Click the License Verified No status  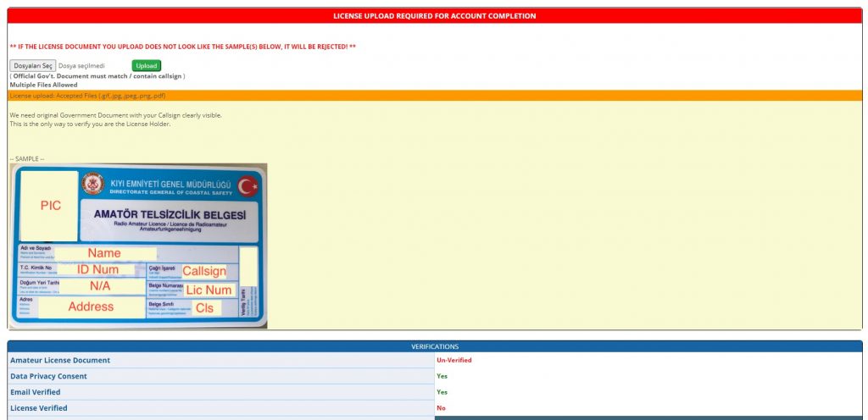[x=441, y=408]
